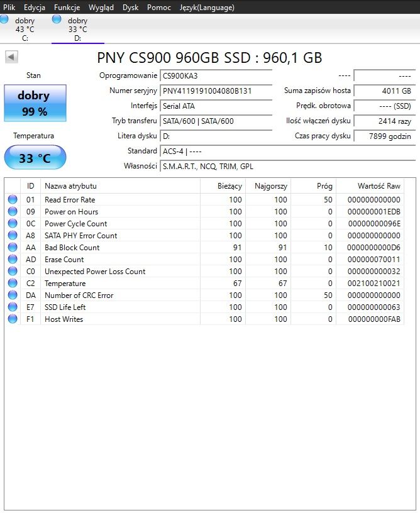Click the Nazwa atrybutu column header
The width and height of the screenshot is (420, 513).
click(x=120, y=186)
